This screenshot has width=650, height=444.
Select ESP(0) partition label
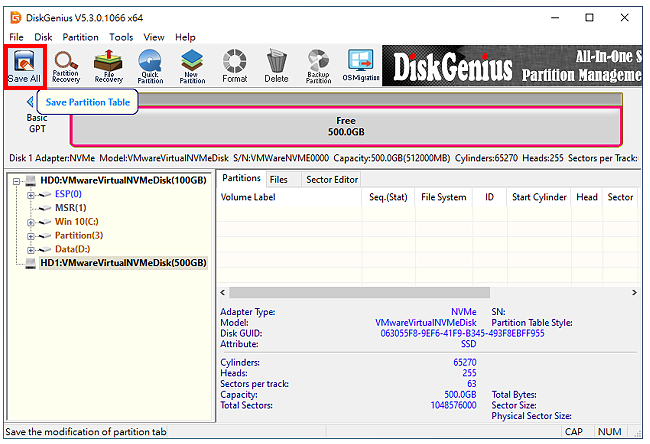coord(68,194)
